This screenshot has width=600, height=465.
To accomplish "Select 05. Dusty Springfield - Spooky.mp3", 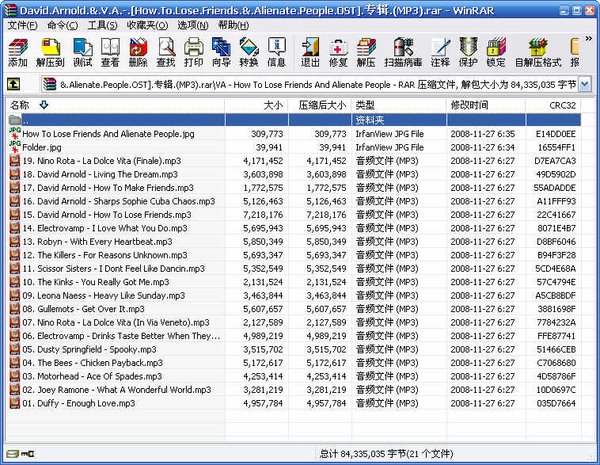I will tap(293, 349).
